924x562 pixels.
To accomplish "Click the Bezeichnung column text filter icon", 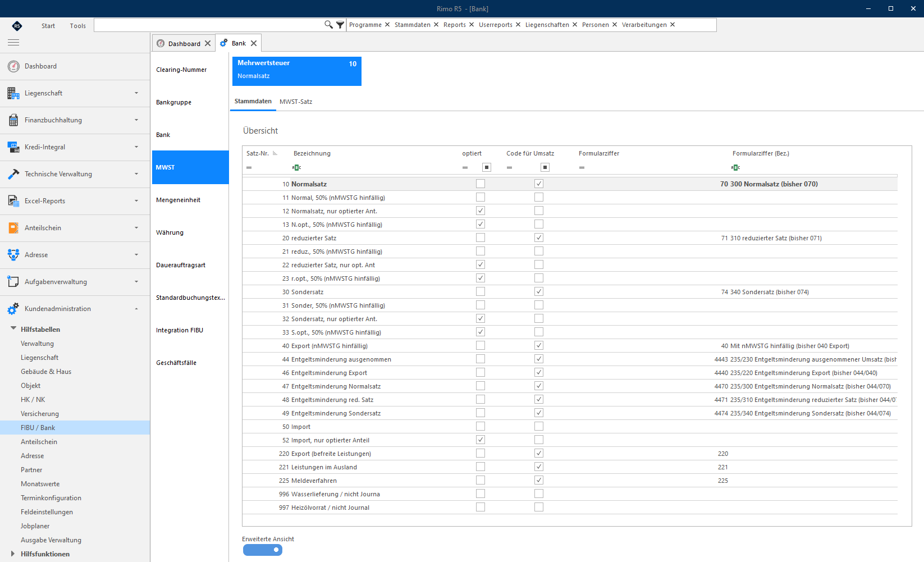I will tap(296, 167).
